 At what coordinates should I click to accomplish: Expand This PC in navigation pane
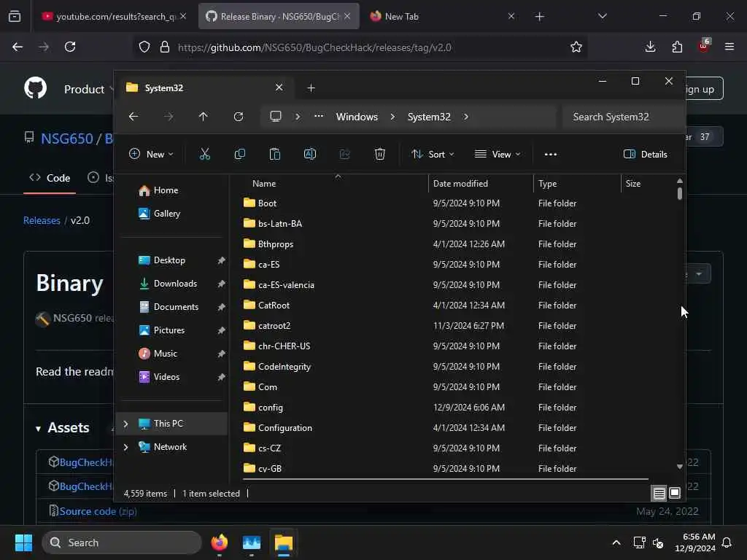(125, 424)
